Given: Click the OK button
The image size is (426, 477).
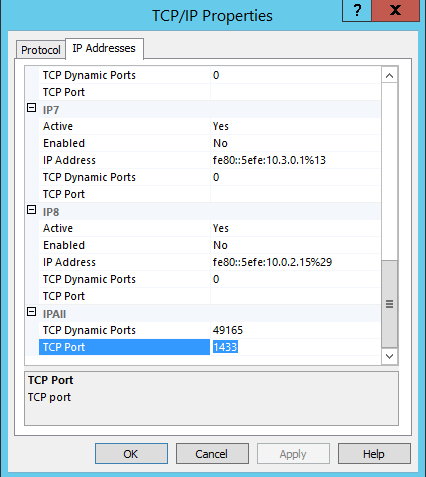Looking at the screenshot, I should (x=131, y=454).
